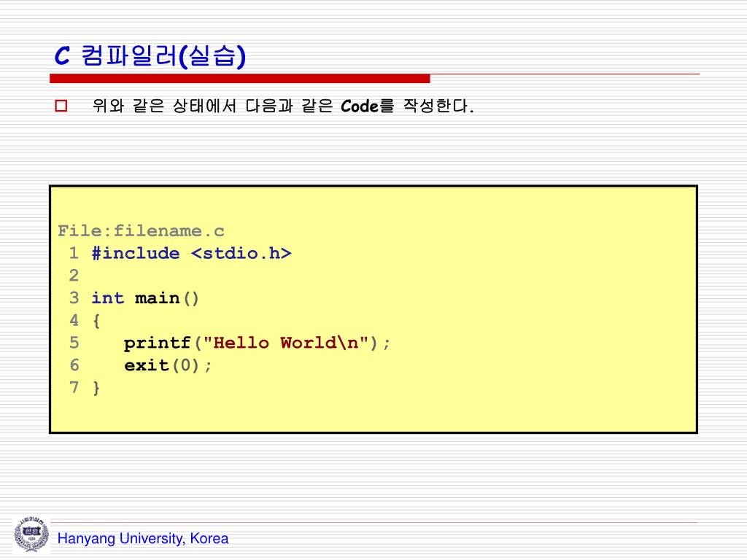Click the 'Hanyang University, Korea' footer text
Viewport: 747px width, 560px height.
click(x=143, y=539)
